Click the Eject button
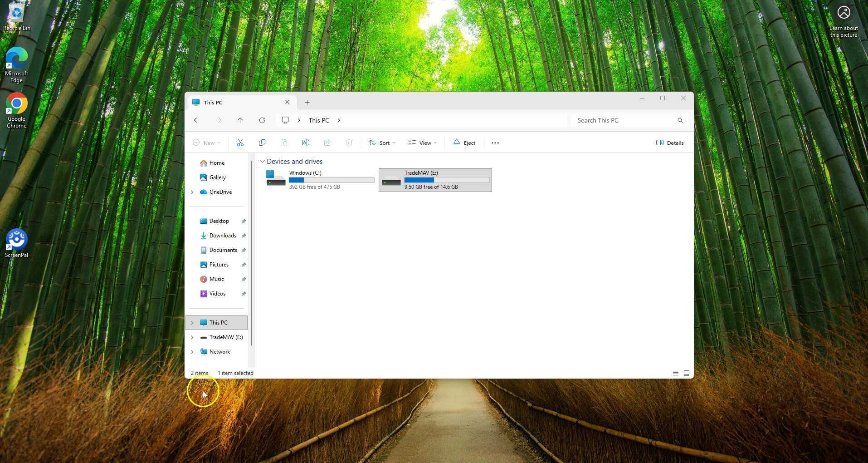Screen dimensions: 868x463 pyautogui.click(x=464, y=143)
